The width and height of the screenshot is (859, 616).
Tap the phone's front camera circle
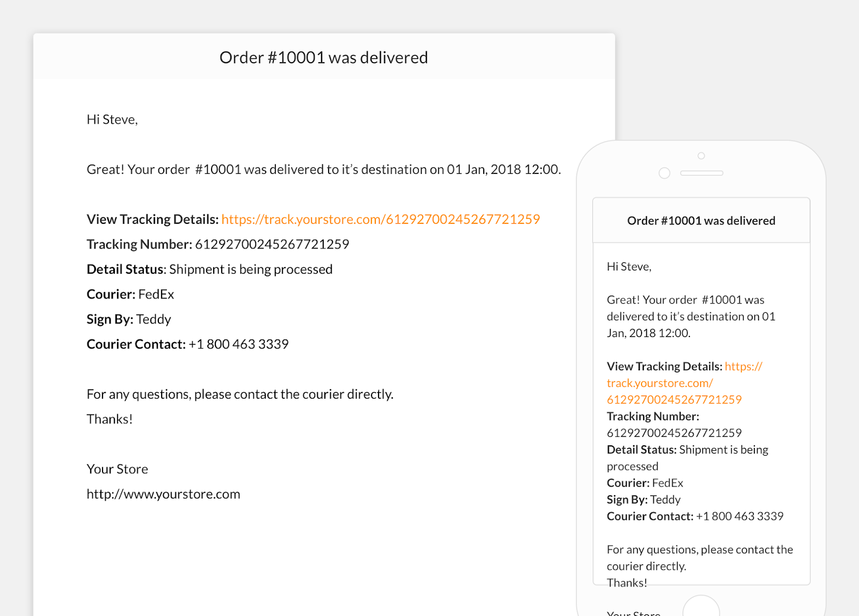(x=664, y=173)
